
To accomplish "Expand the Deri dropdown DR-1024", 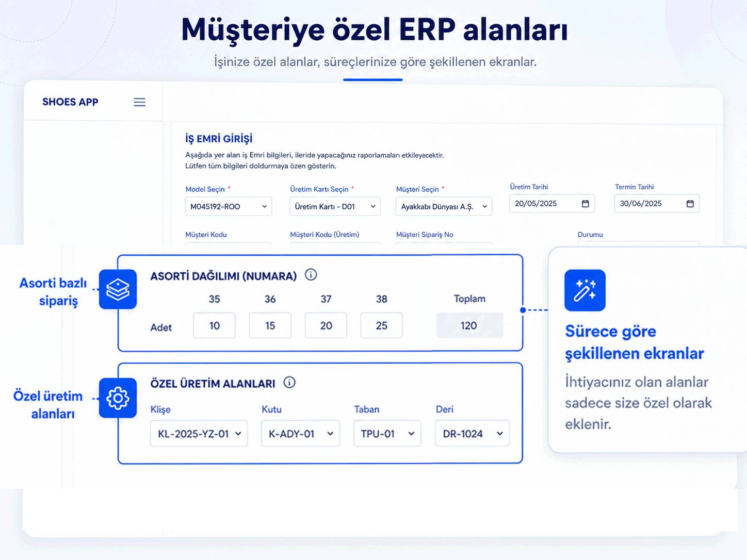I will (x=473, y=434).
